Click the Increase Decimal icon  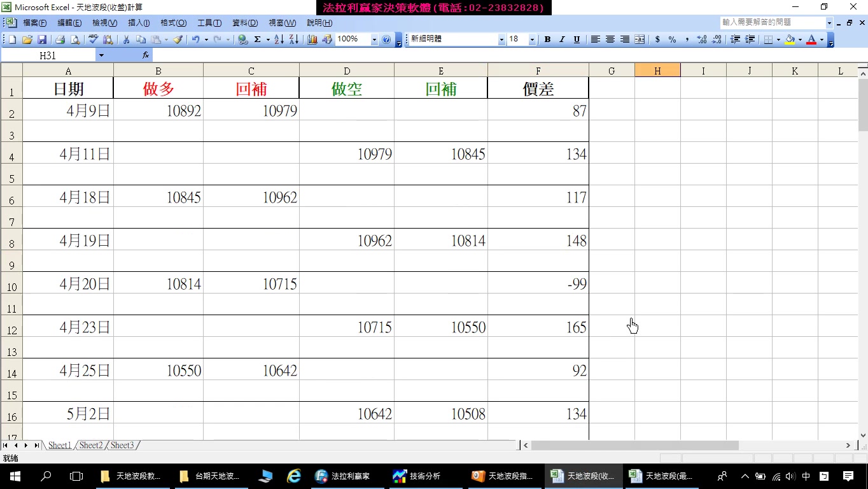tap(702, 39)
